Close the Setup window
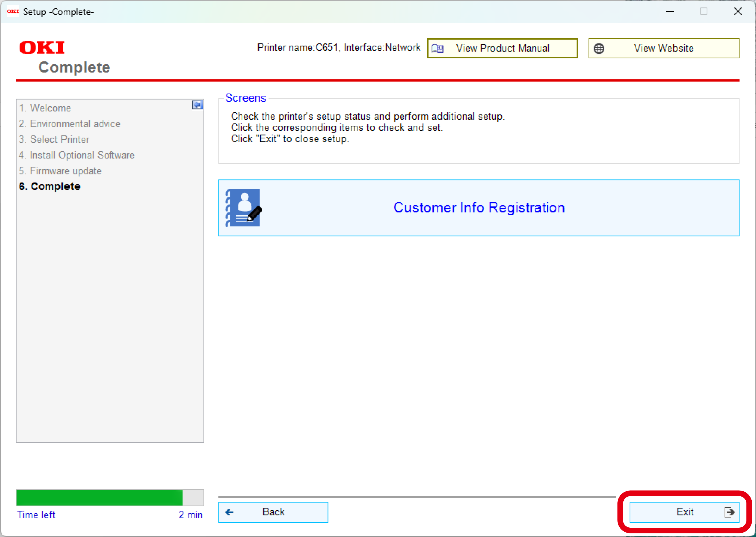Screen dimensions: 756x537 click(x=738, y=11)
